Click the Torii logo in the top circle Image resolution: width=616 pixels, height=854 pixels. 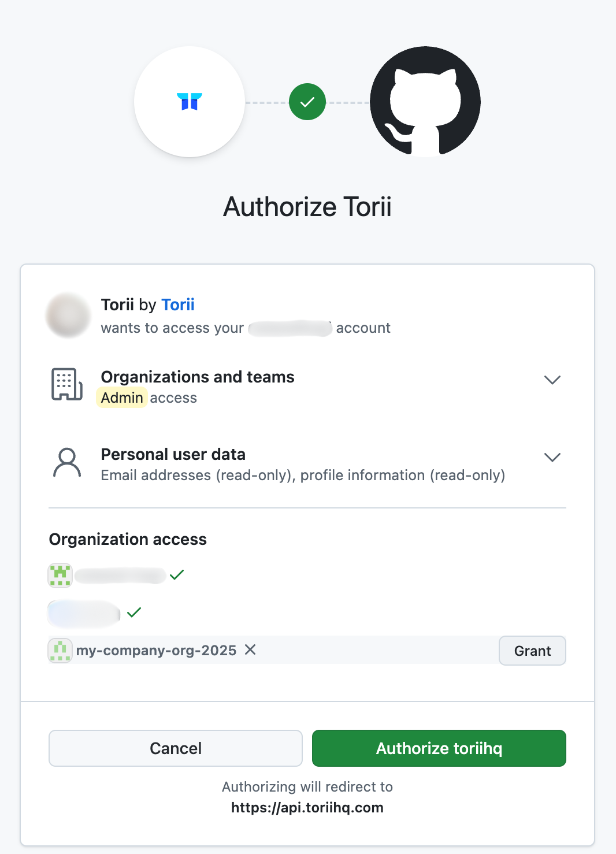pyautogui.click(x=189, y=102)
